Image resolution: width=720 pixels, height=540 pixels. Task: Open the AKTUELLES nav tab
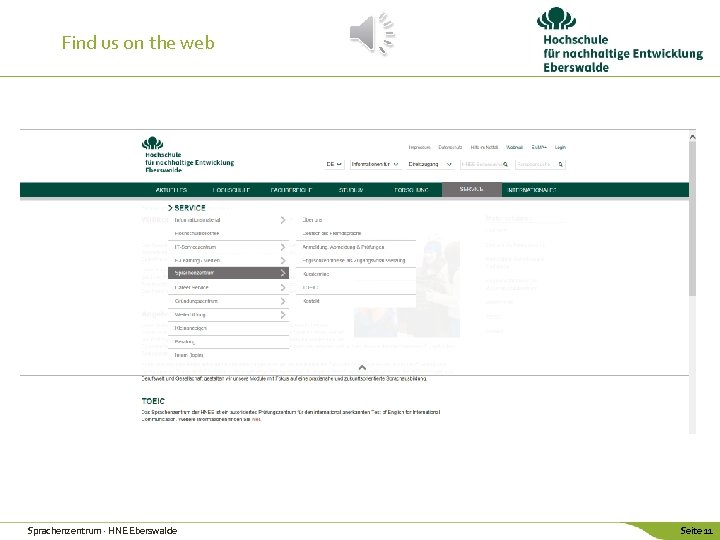(x=171, y=190)
